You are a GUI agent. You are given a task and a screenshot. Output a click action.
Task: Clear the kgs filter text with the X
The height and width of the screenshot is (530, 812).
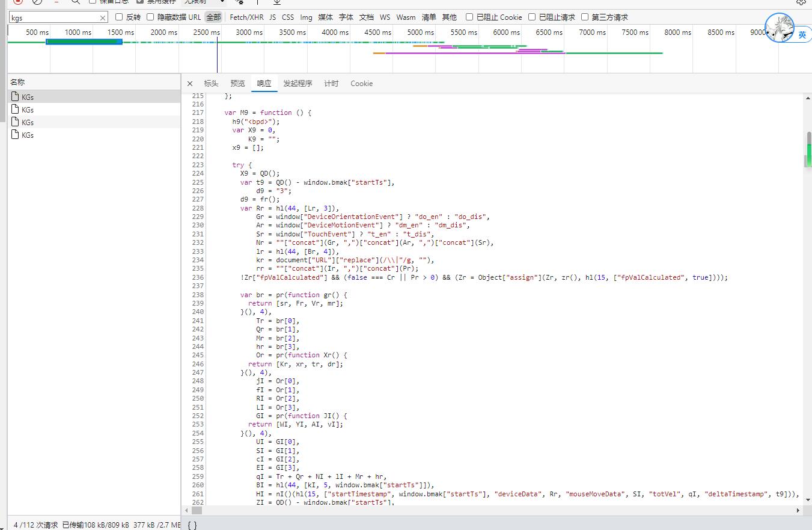tap(103, 18)
